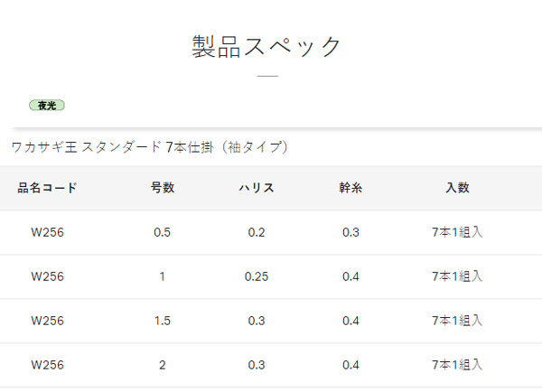
Task: Click W256 in the 1号 row
Action: 47,276
